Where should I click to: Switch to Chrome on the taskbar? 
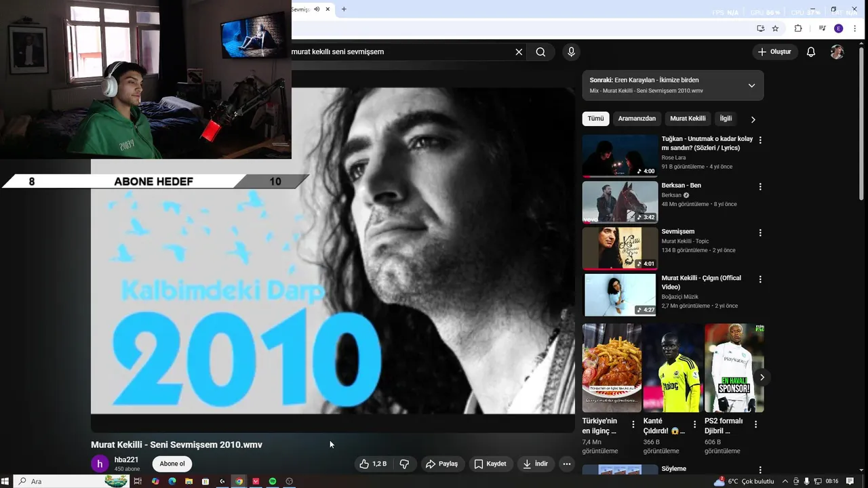point(239,481)
